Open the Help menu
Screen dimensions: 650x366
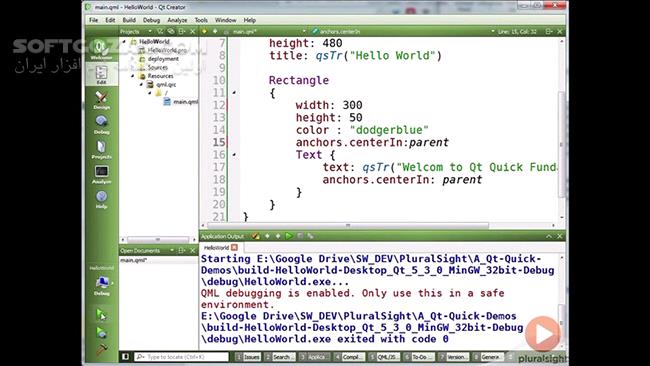pos(250,20)
